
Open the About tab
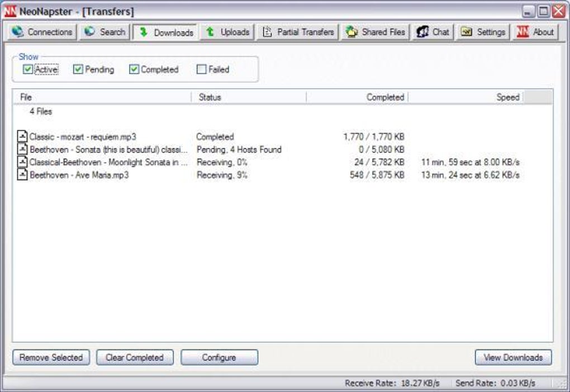(535, 32)
